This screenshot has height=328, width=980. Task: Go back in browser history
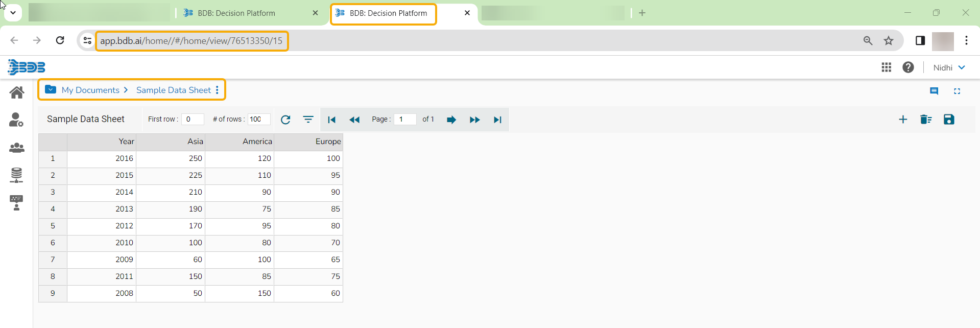point(14,40)
